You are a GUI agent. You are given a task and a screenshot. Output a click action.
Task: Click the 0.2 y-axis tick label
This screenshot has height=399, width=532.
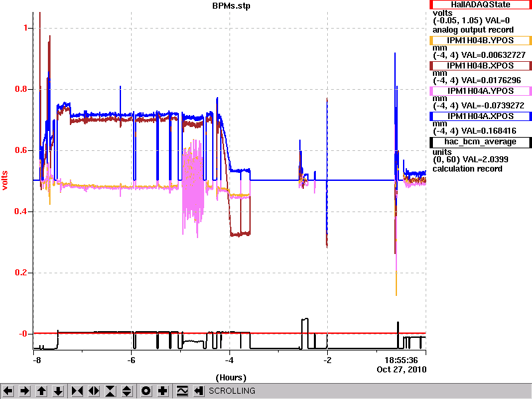21,273
